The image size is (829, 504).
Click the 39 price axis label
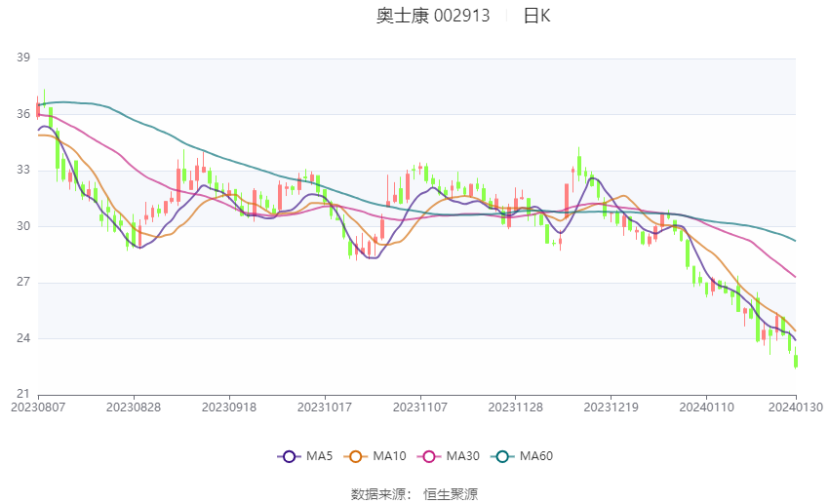coord(23,58)
